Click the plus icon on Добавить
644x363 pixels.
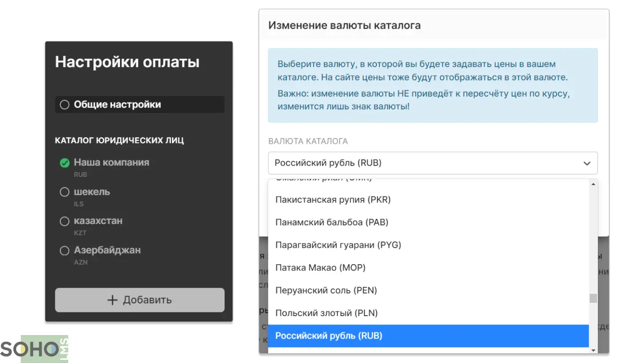pos(113,300)
